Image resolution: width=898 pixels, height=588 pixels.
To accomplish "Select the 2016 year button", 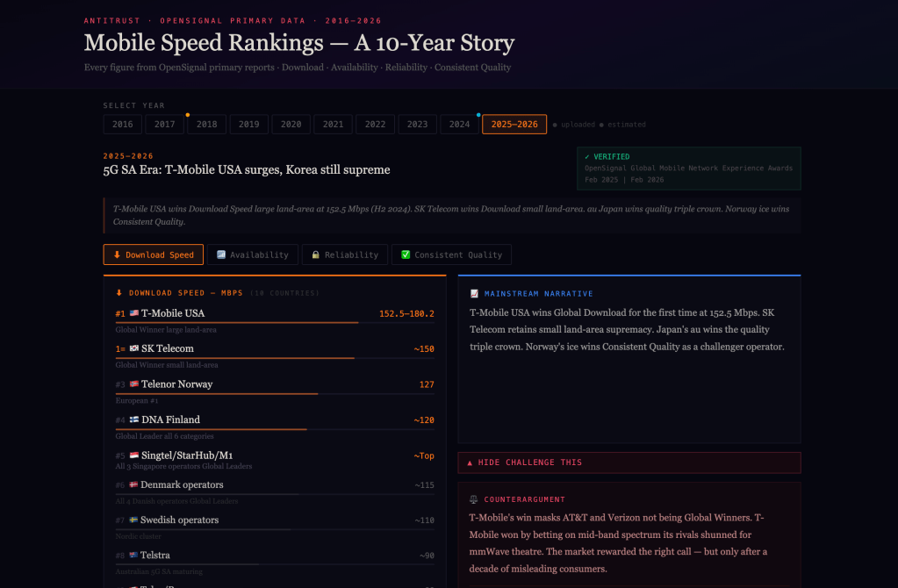I will 123,125.
